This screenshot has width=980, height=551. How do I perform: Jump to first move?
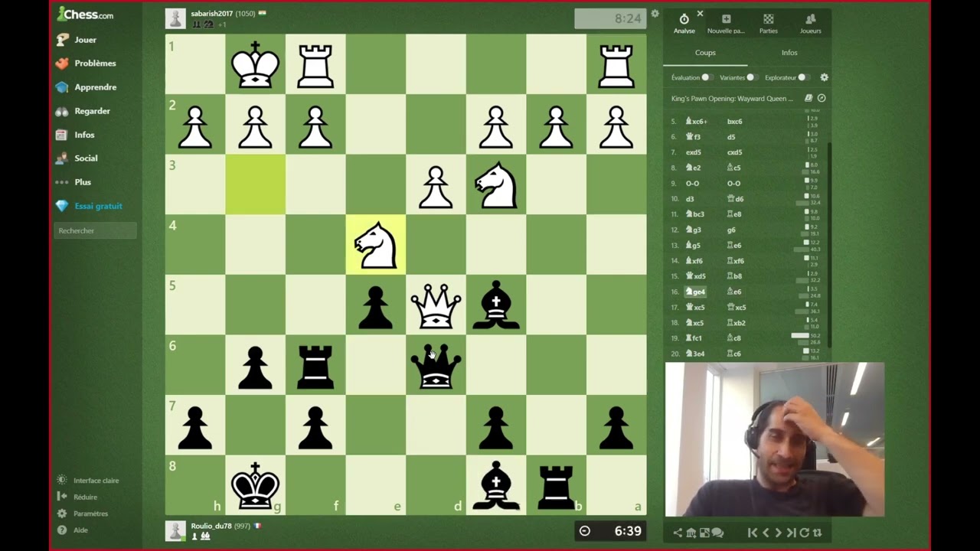(753, 533)
